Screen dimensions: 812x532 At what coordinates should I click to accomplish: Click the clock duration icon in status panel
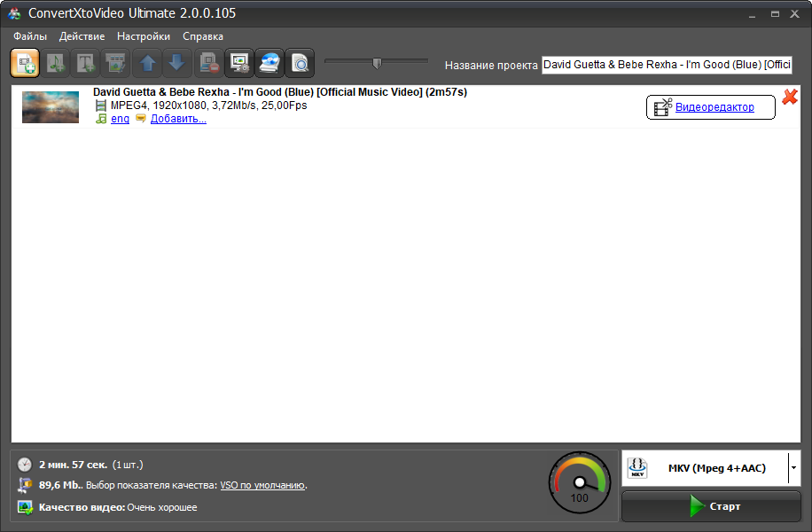click(24, 464)
